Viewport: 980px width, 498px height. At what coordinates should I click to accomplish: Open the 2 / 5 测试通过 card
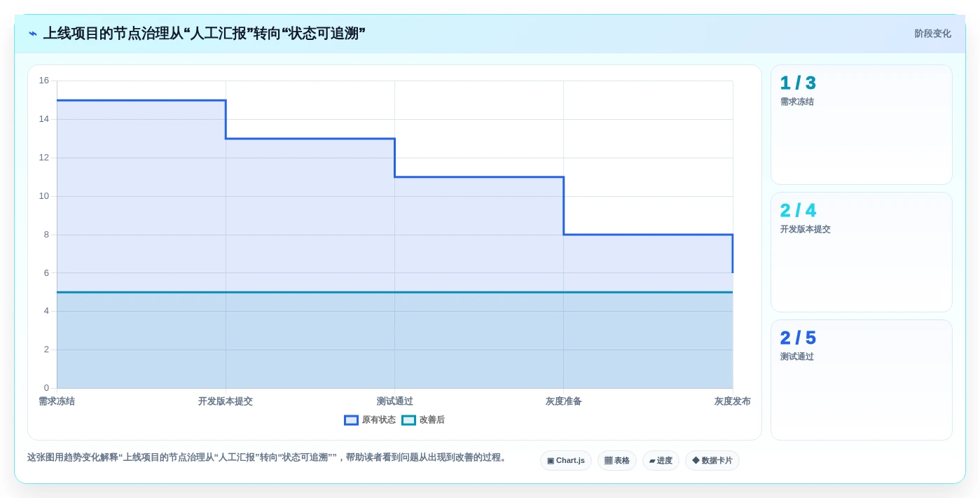tap(862, 380)
